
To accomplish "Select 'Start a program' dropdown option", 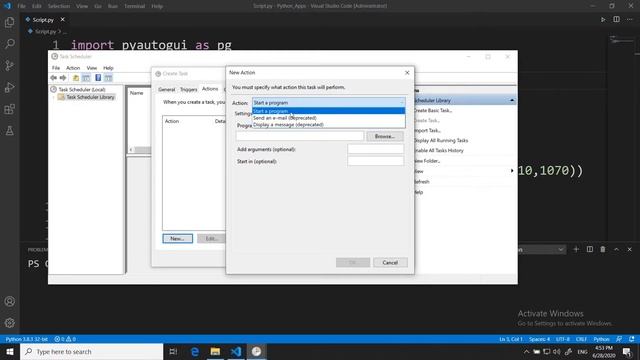I will pyautogui.click(x=329, y=111).
